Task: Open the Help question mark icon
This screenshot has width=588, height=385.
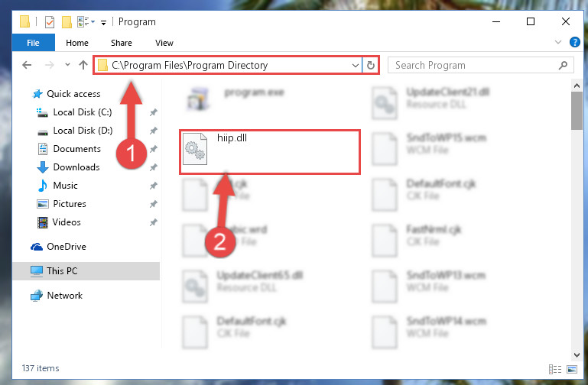Action: pos(574,42)
